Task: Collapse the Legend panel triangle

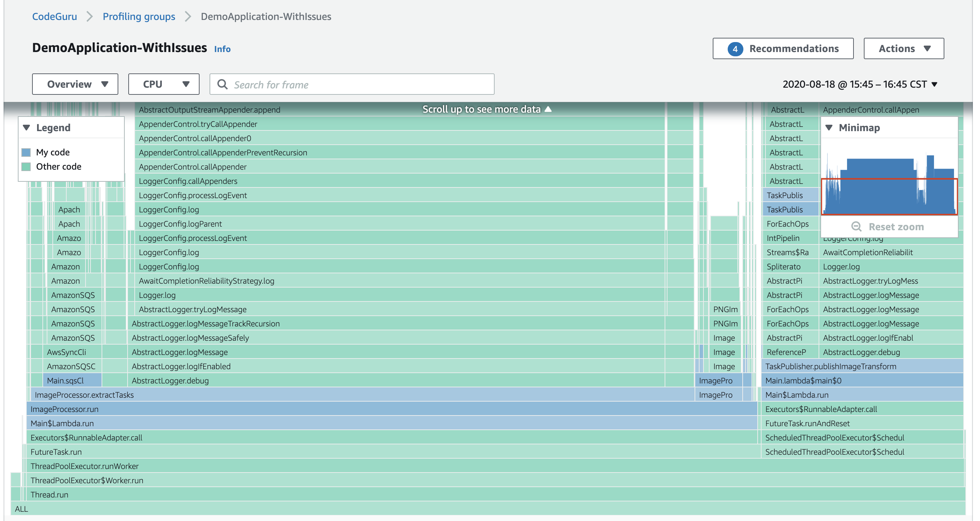Action: tap(27, 128)
